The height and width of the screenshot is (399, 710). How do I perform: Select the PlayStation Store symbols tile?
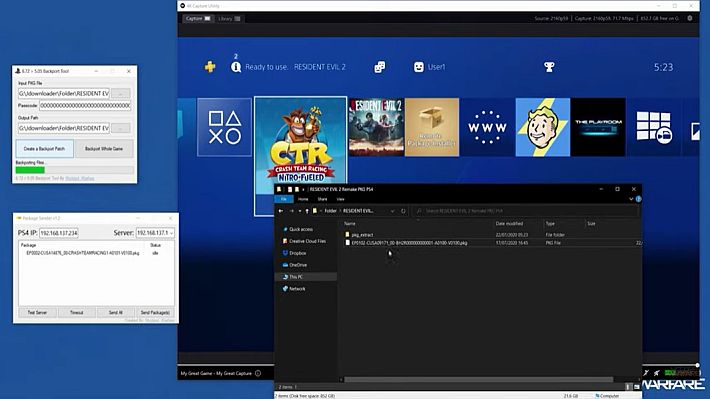[224, 127]
